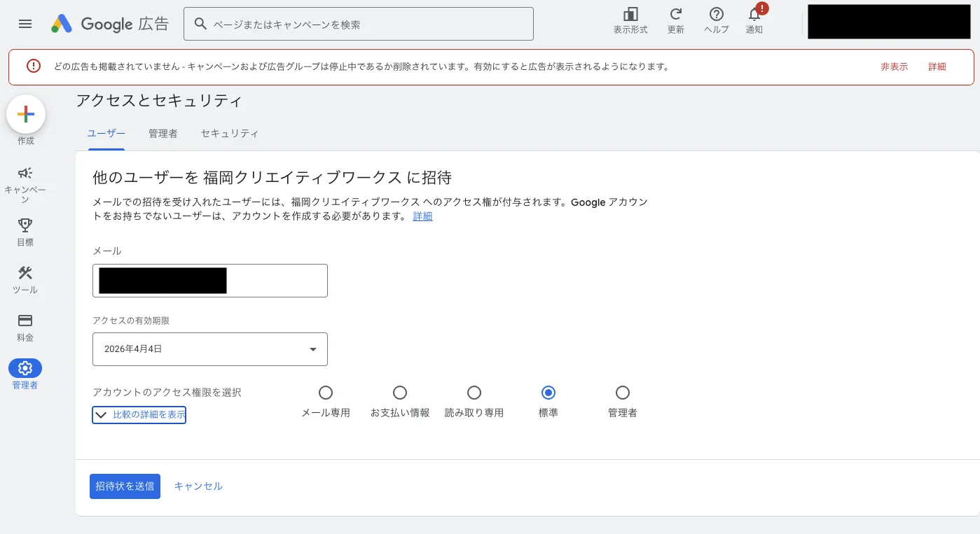This screenshot has width=980, height=534.
Task: Open the セキュリティ tab
Action: (x=230, y=133)
